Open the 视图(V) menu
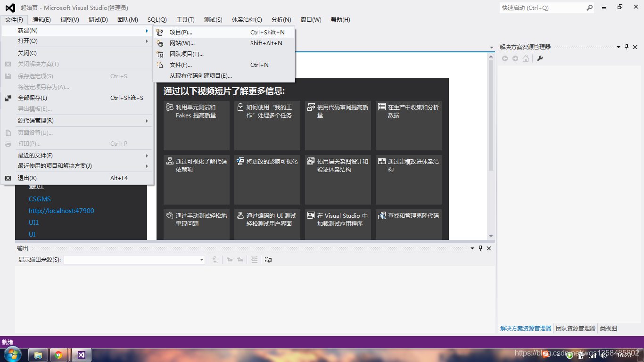This screenshot has width=644, height=362. tap(70, 19)
